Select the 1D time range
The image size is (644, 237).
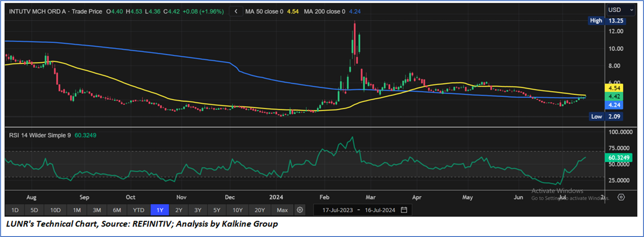15,210
